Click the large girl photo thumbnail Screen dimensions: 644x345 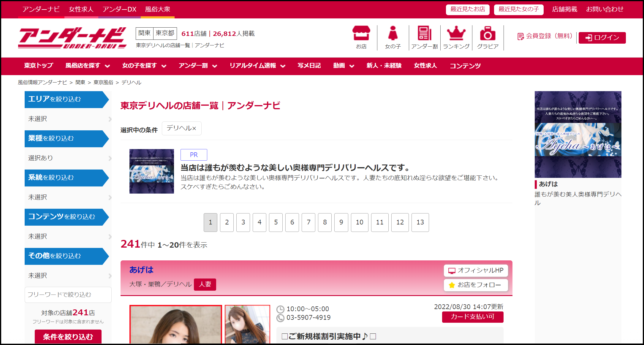pyautogui.click(x=176, y=325)
